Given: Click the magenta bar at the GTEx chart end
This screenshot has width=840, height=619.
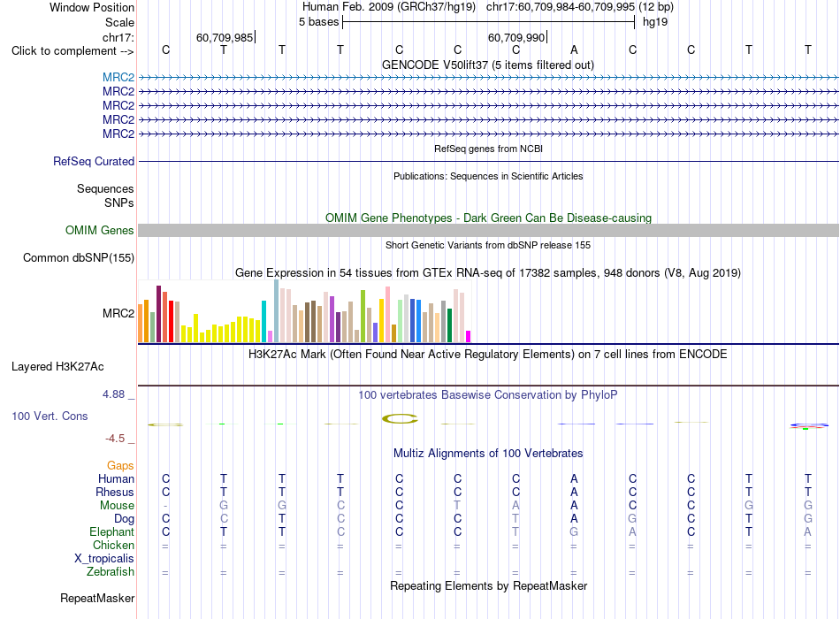Looking at the screenshot, I should click(469, 337).
